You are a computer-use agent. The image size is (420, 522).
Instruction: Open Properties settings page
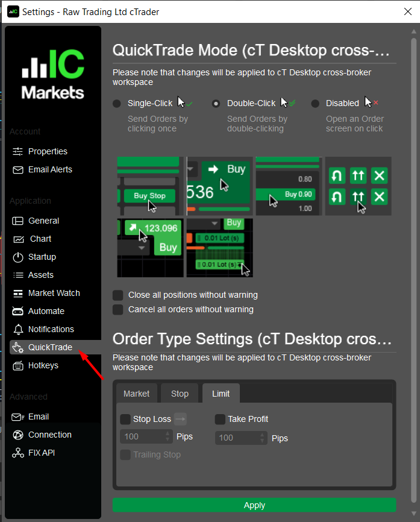pos(48,151)
